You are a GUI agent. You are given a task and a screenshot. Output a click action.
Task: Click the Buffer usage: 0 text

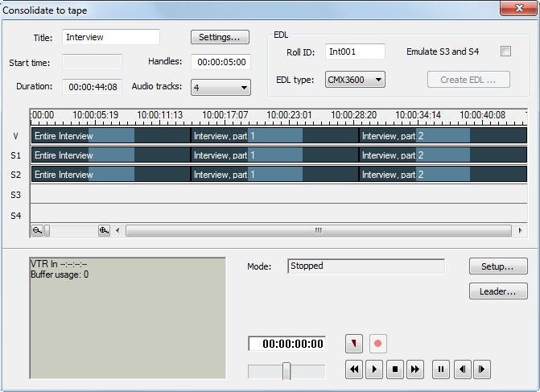click(x=60, y=274)
